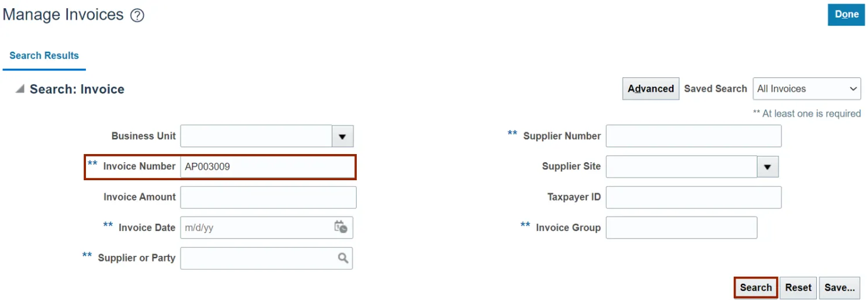Collapse the Search: Invoice section

click(x=20, y=89)
